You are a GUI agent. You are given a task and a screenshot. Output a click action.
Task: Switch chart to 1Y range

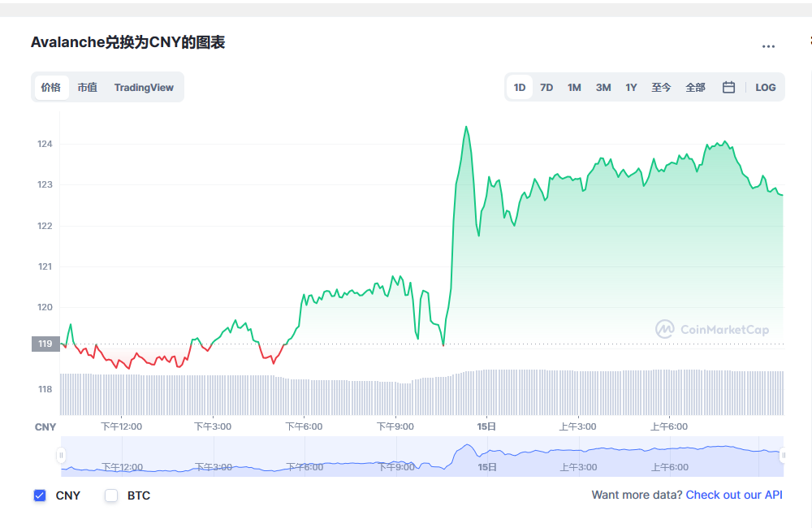click(631, 87)
